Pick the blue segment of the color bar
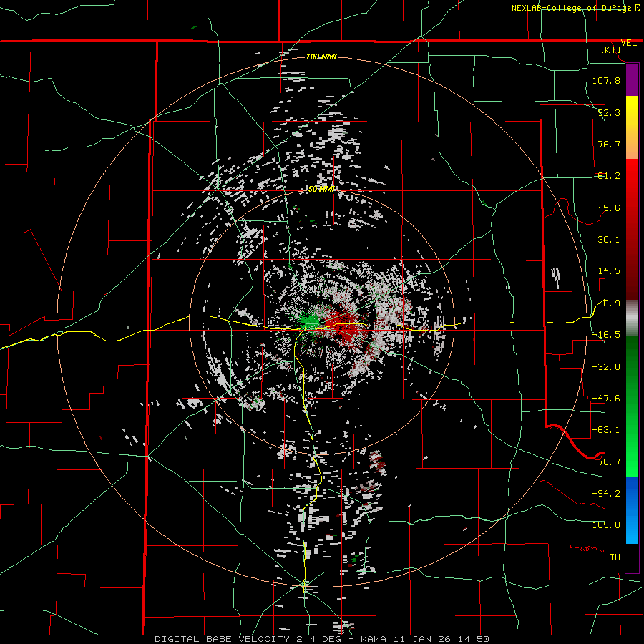Viewport: 644px width, 644px height. 632,510
